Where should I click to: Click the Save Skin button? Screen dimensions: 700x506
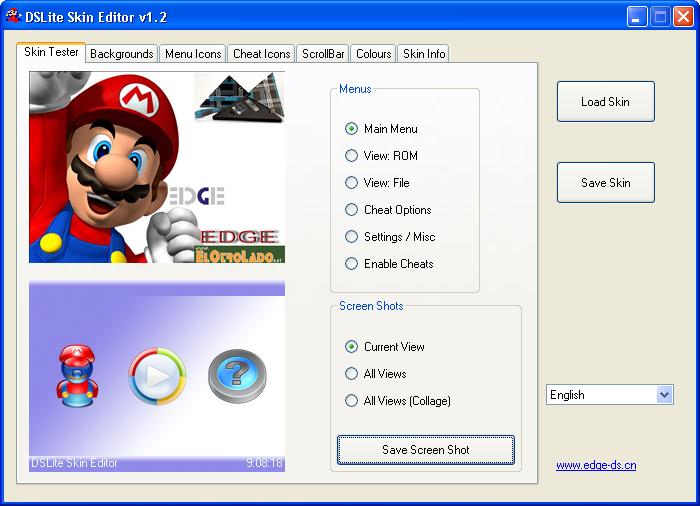[x=606, y=183]
